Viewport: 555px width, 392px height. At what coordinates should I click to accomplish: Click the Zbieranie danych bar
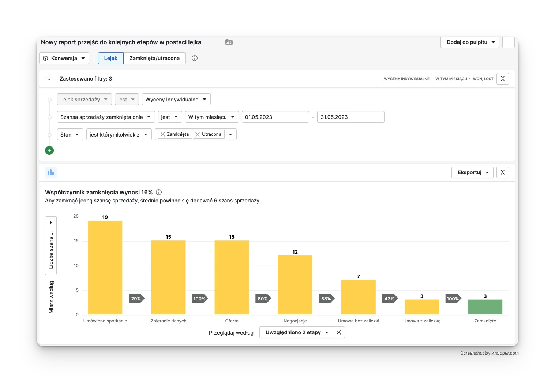168,277
